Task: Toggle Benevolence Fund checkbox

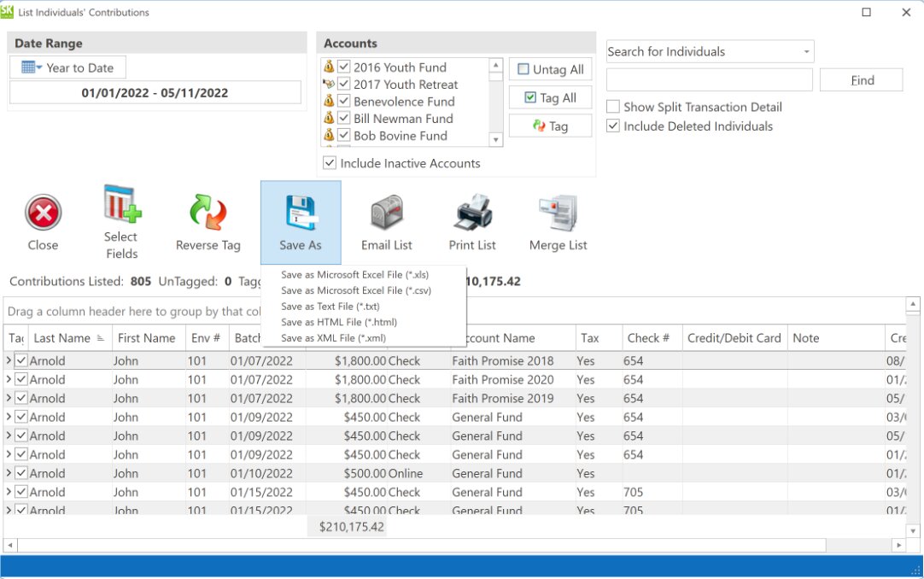Action: [344, 102]
